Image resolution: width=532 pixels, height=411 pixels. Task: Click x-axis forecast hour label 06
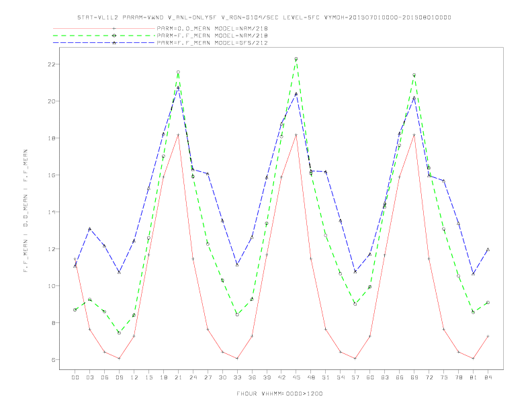pos(105,377)
